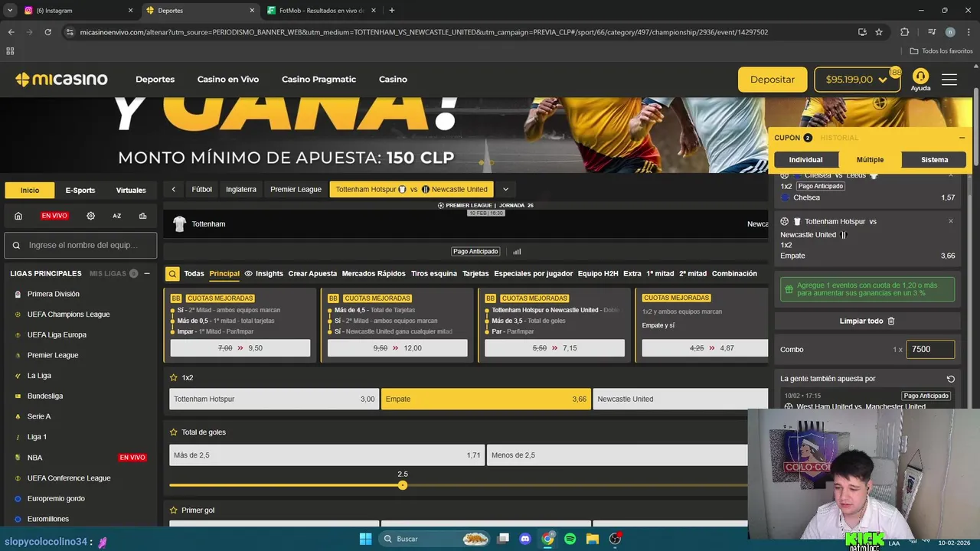Screen dimensions: 980x551
Task: Click Limpiar todo button
Action: point(867,321)
